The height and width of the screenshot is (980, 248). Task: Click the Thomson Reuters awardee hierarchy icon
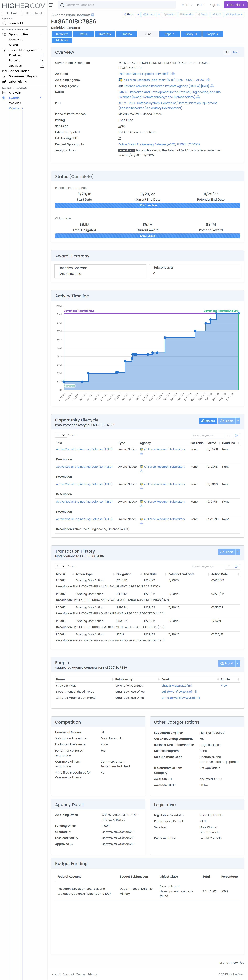[173, 74]
